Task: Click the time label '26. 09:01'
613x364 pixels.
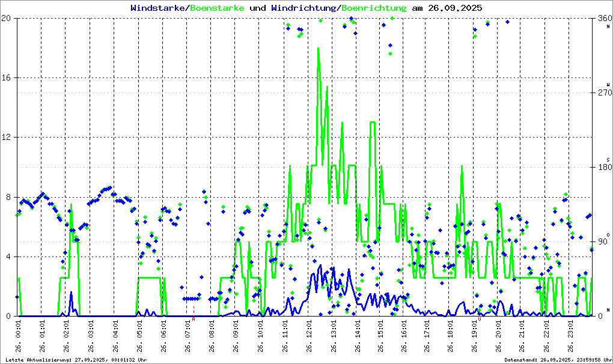Action: point(236,336)
